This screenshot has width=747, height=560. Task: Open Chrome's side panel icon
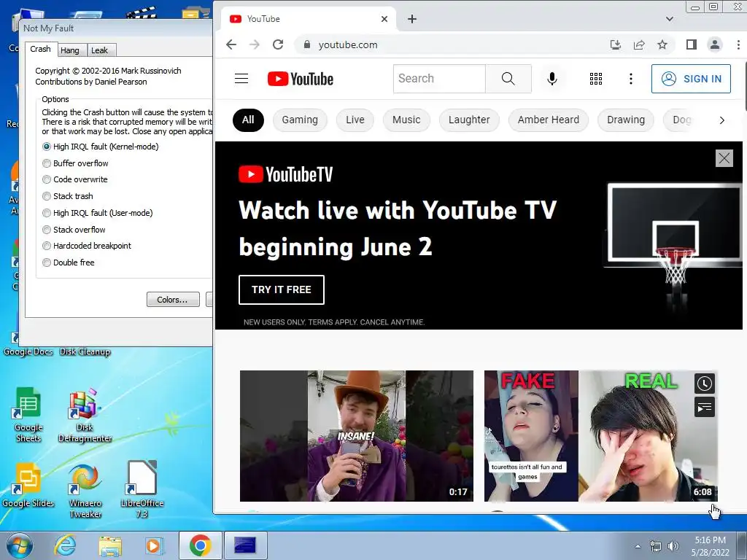692,44
